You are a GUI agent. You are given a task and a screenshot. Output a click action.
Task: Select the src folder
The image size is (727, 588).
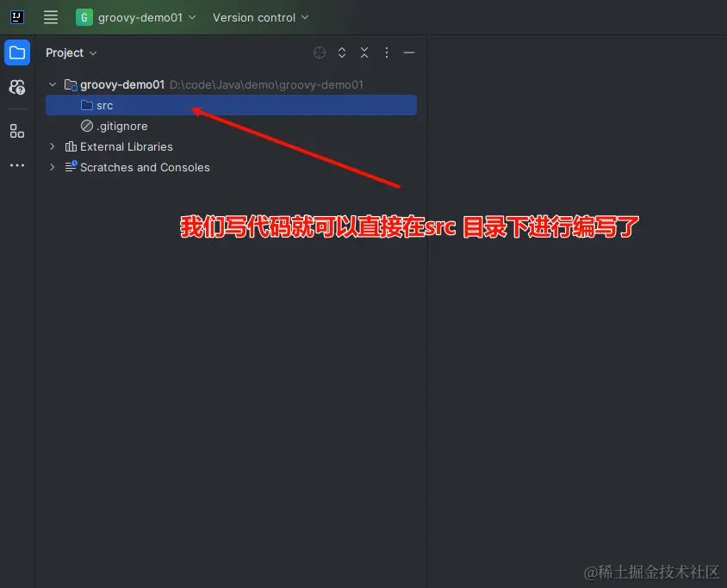coord(231,105)
